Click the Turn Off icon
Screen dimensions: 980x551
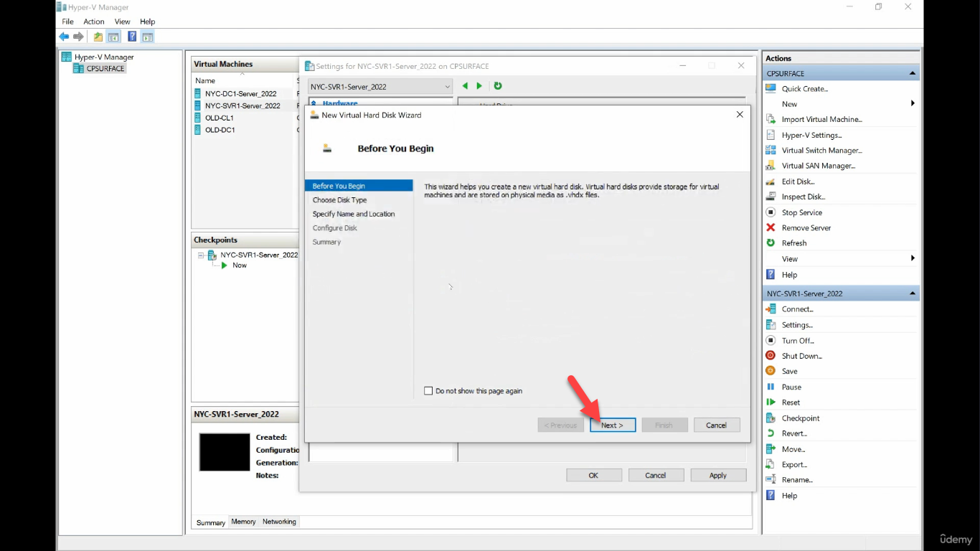771,341
